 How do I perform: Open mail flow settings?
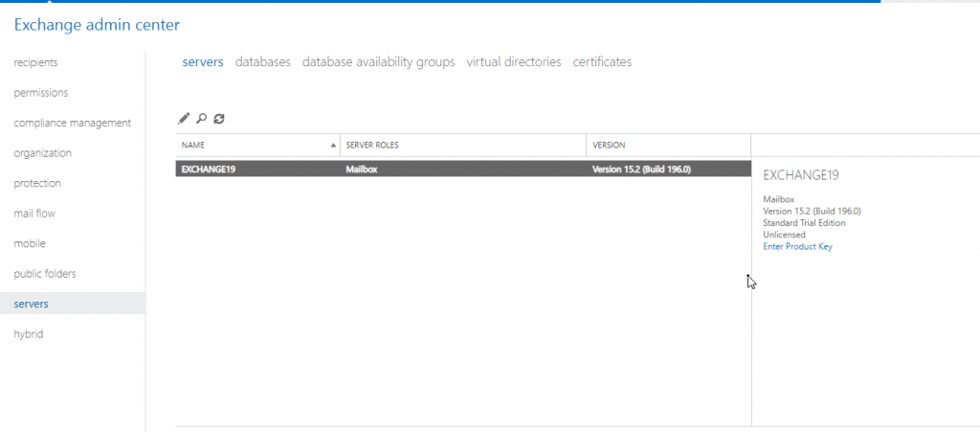[x=34, y=214]
